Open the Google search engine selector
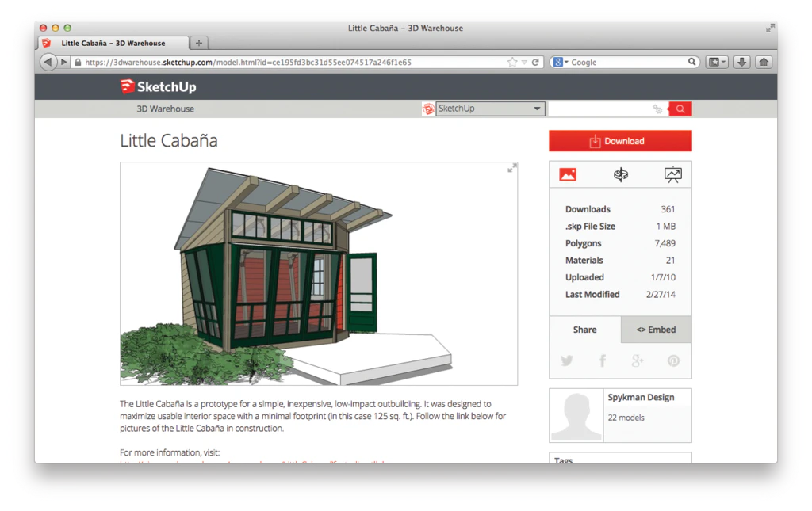 pos(561,62)
